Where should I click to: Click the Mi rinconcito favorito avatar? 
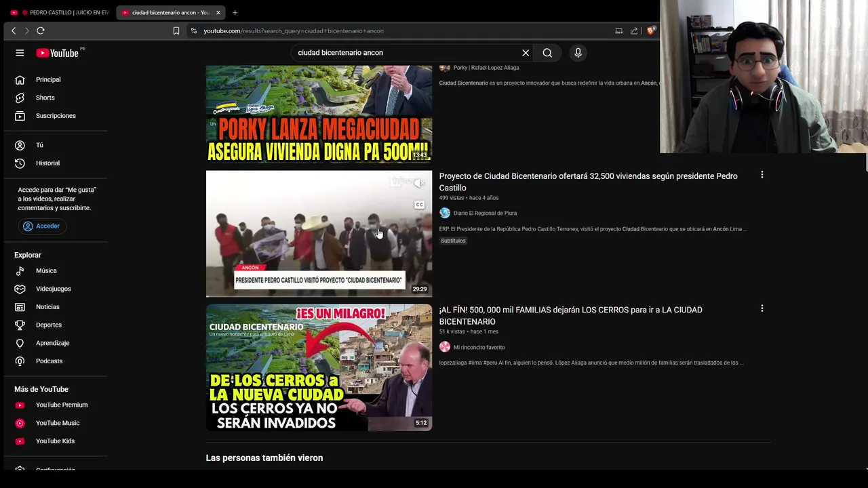click(445, 347)
